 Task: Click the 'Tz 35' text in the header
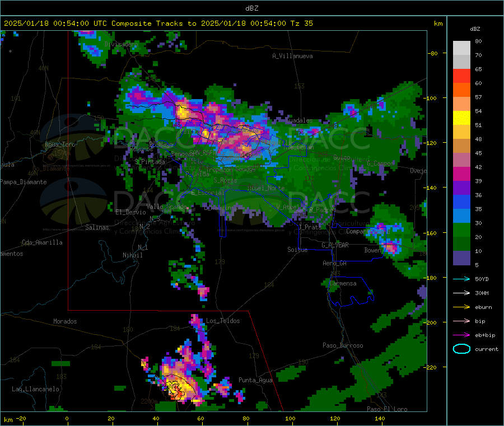pyautogui.click(x=301, y=24)
